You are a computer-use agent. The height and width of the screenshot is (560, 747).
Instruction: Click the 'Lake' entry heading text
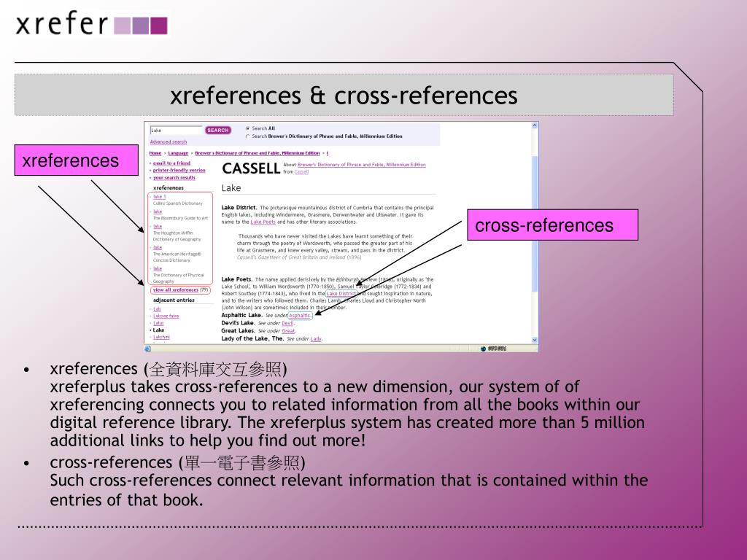pyautogui.click(x=231, y=188)
